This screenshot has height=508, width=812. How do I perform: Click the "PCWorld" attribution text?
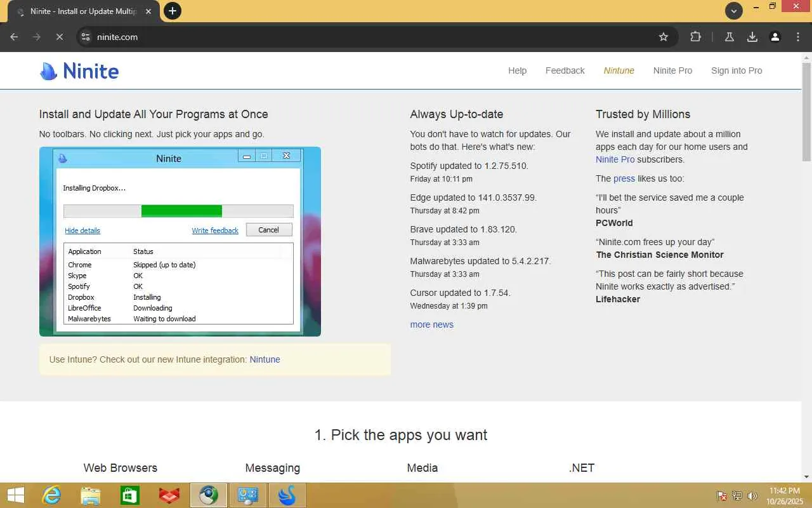pos(614,223)
